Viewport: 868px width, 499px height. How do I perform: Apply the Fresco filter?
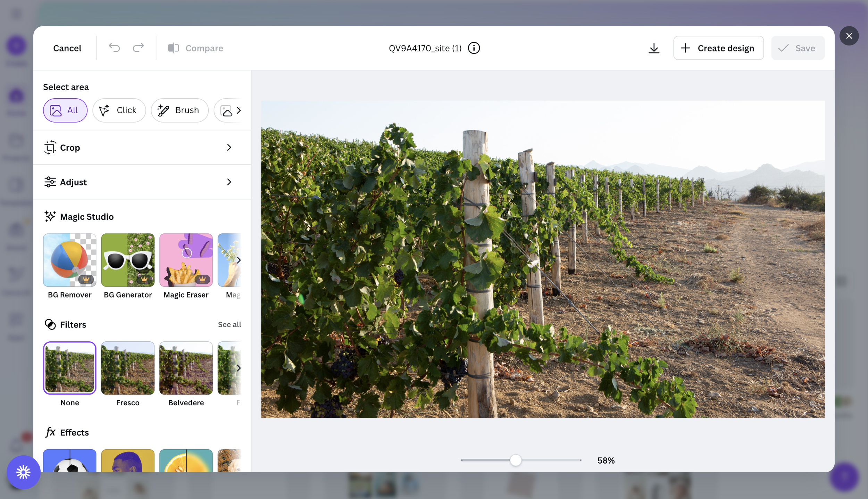(x=128, y=368)
